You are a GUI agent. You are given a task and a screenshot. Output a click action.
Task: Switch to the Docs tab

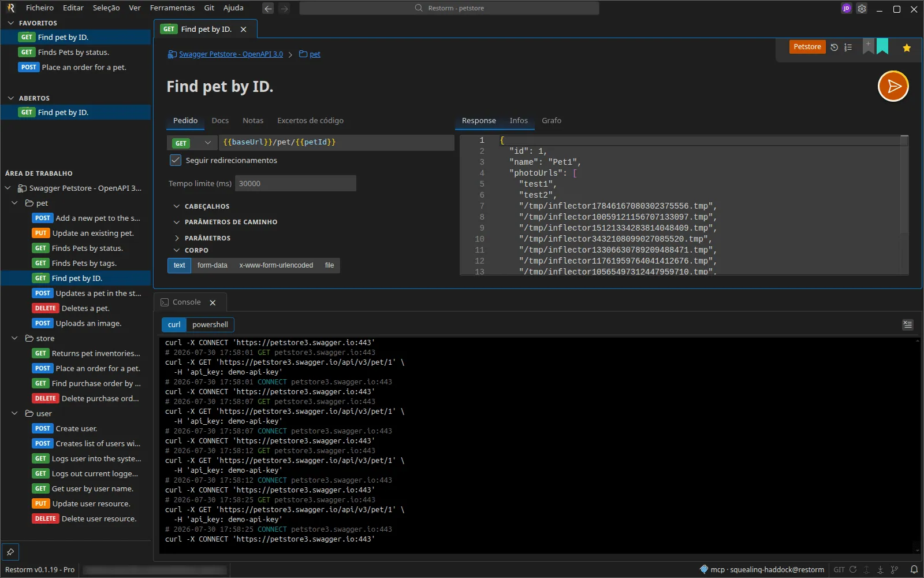[x=220, y=120]
